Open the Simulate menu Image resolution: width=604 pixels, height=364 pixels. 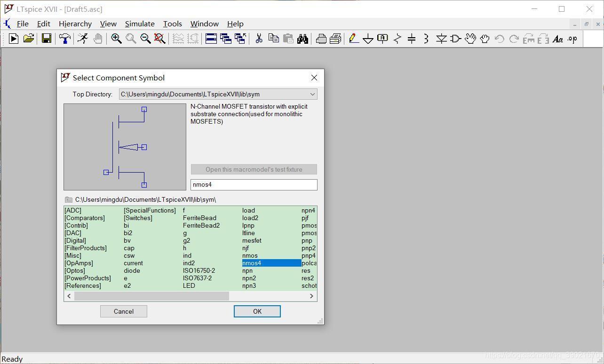pos(140,24)
